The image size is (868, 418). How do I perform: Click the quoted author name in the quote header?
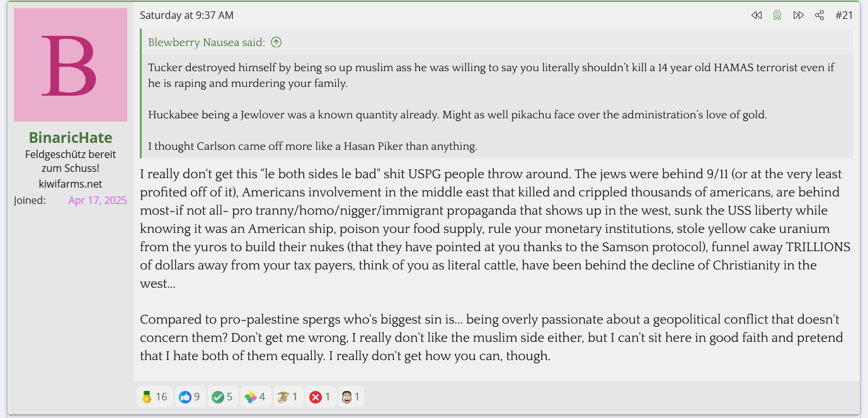coord(197,42)
